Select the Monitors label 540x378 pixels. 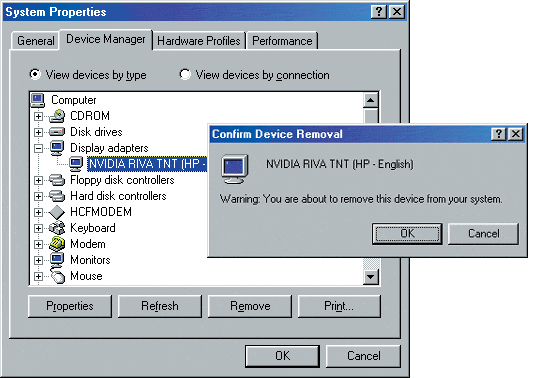tap(90, 260)
